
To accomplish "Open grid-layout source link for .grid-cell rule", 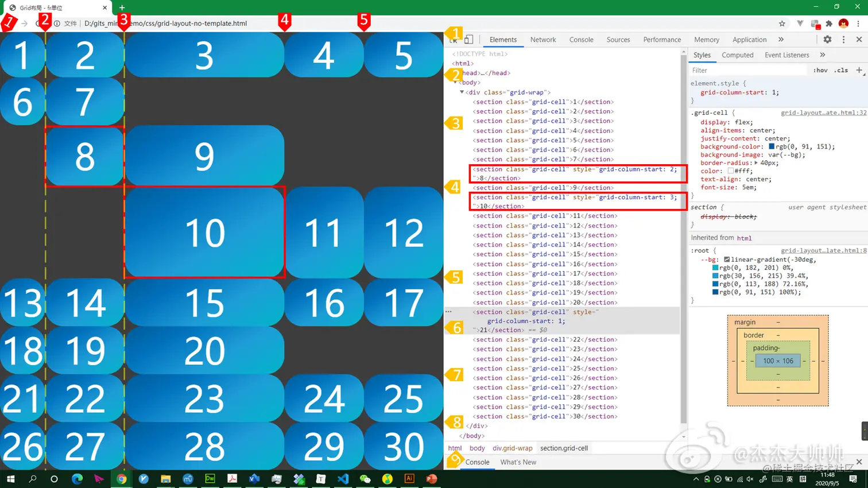I will (x=823, y=113).
